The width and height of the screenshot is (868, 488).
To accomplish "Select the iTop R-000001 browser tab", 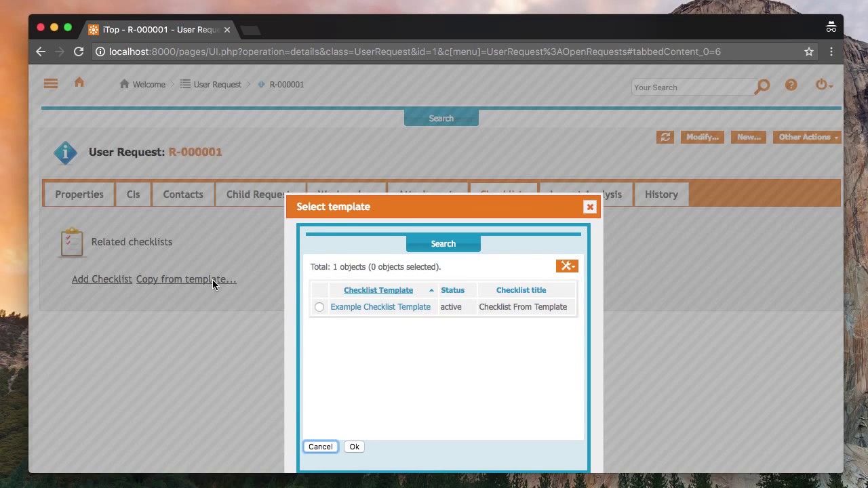I will 160,30.
